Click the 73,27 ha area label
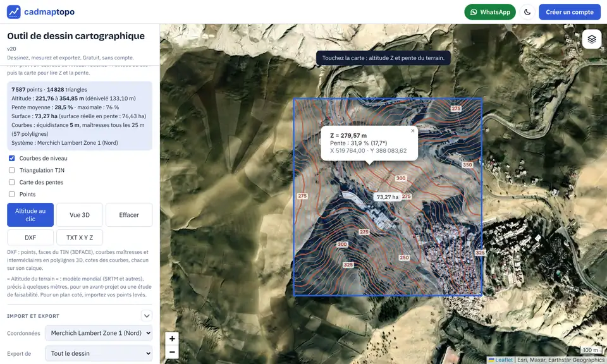 (x=388, y=197)
